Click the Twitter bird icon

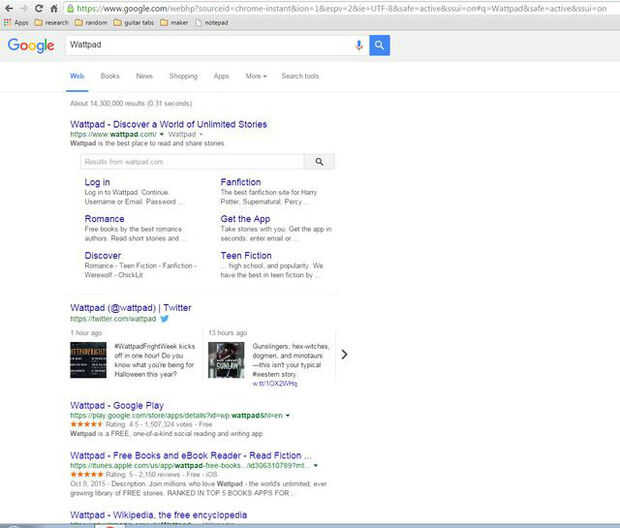pyautogui.click(x=164, y=318)
